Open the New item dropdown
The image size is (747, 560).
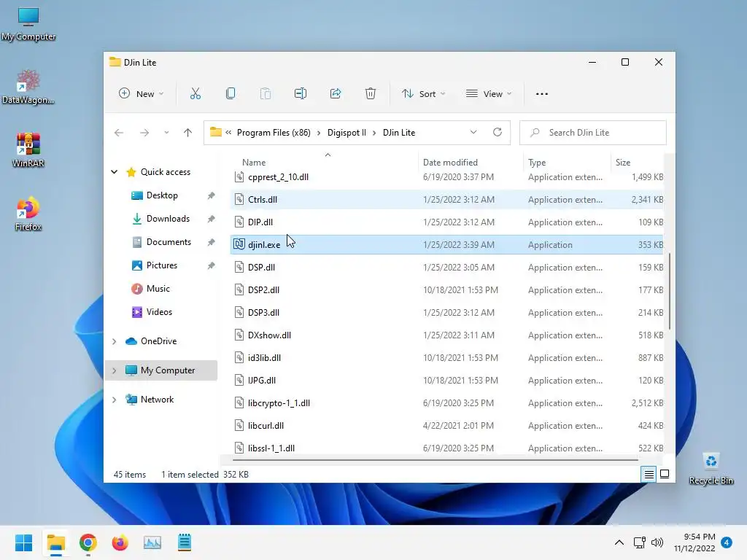coord(141,94)
